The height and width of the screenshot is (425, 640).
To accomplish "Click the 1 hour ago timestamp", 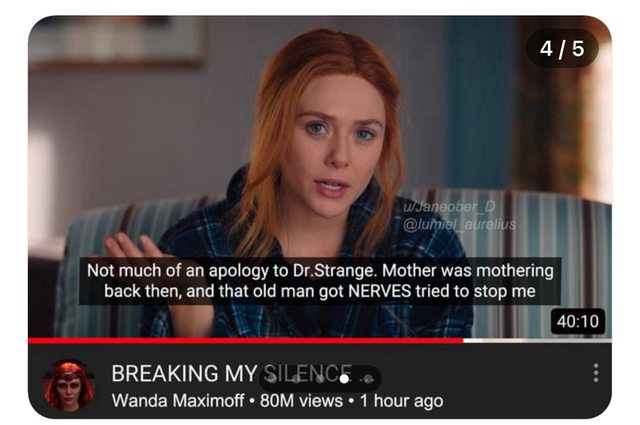I will [401, 401].
